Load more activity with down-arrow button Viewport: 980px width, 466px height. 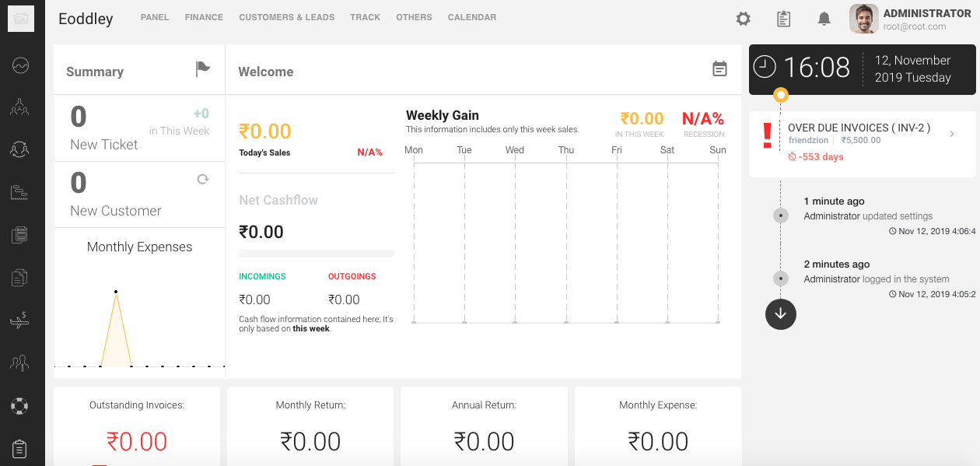coord(780,314)
